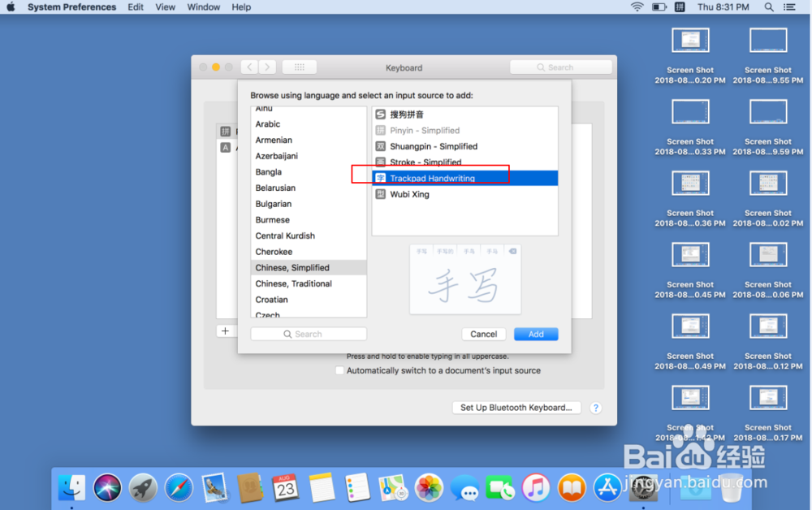Viewport: 812px width, 510px height.
Task: Select Trackpad Handwriting input source
Action: 465,178
